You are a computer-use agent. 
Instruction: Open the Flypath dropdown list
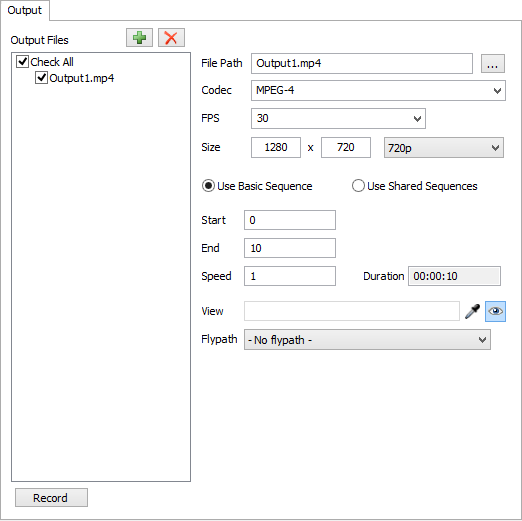click(367, 340)
